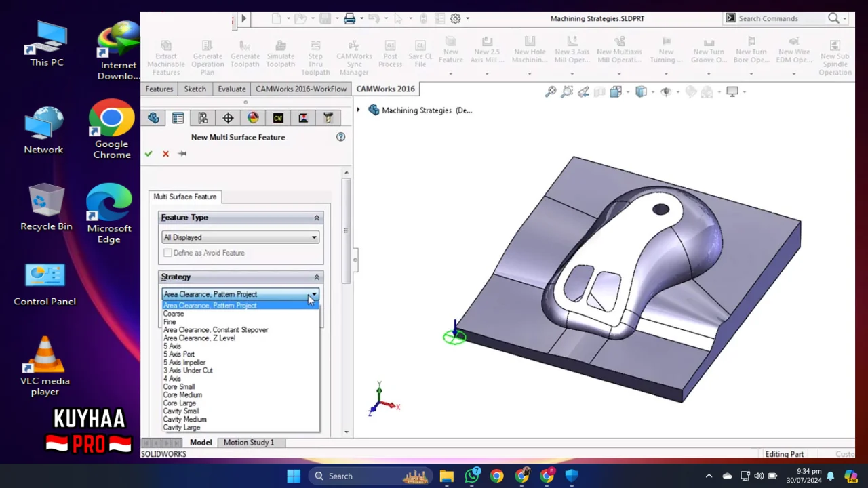This screenshot has height=488, width=868.
Task: Click Post Process tool
Action: pos(391,52)
